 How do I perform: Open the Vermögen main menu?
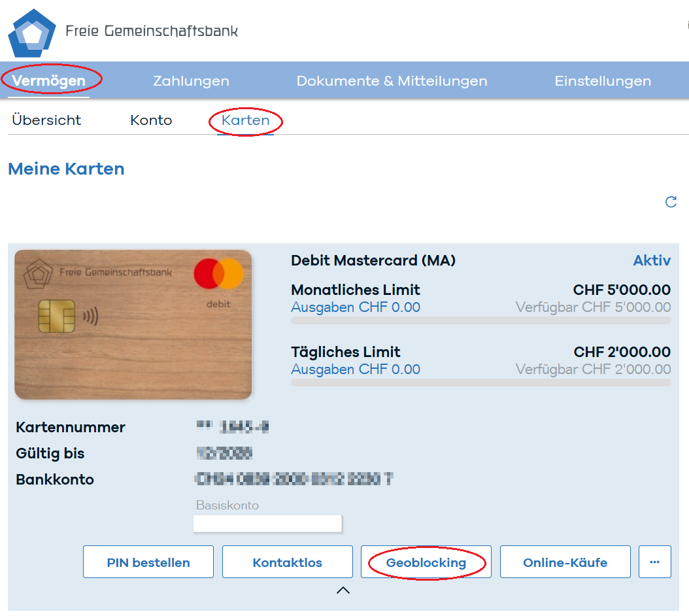(49, 81)
